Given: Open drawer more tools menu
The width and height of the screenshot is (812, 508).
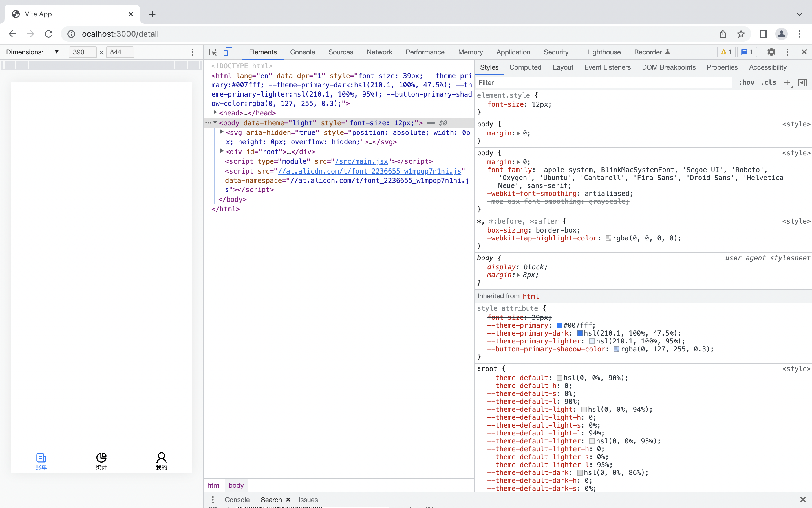Looking at the screenshot, I should pos(213,500).
